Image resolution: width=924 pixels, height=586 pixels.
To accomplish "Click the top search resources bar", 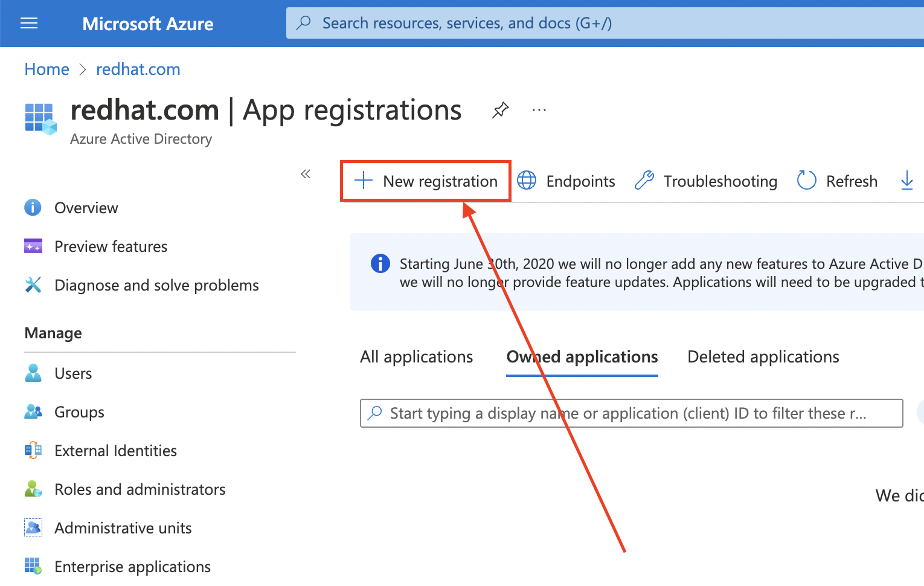I will tap(604, 24).
